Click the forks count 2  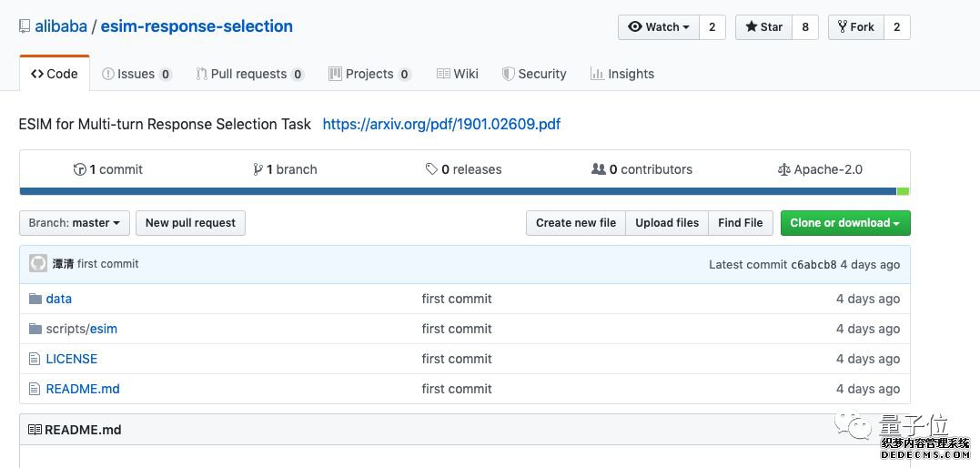click(x=897, y=27)
